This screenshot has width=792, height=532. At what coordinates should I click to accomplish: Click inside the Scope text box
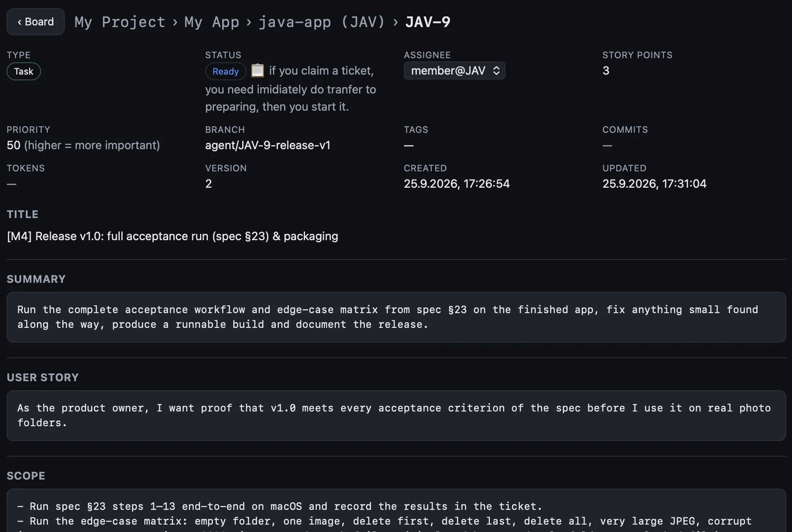[396, 511]
